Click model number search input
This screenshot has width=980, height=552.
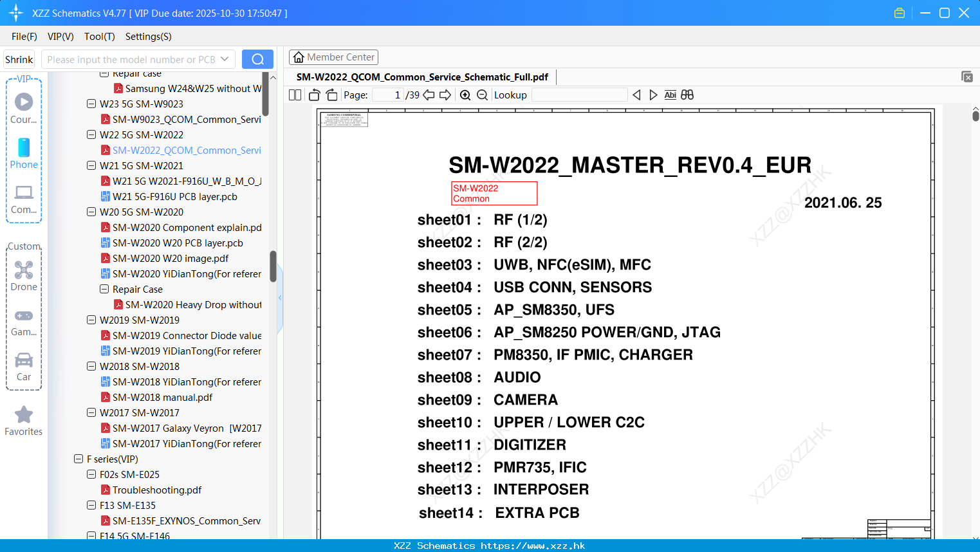click(131, 59)
